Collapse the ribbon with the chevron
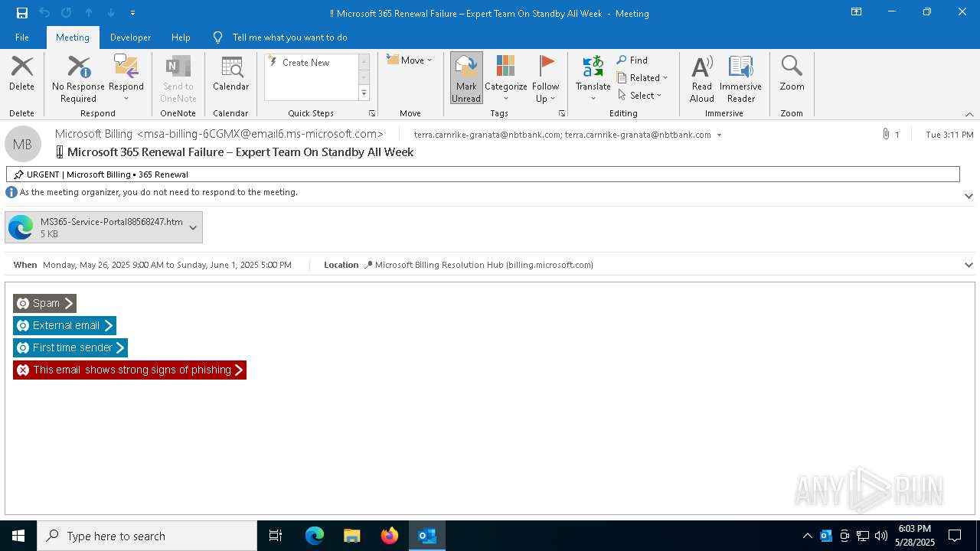 [969, 114]
